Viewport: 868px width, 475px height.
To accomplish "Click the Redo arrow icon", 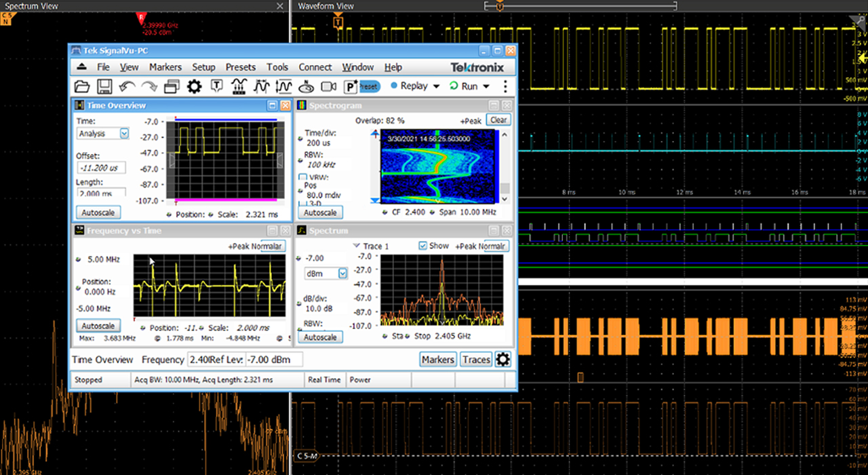I will [x=149, y=85].
